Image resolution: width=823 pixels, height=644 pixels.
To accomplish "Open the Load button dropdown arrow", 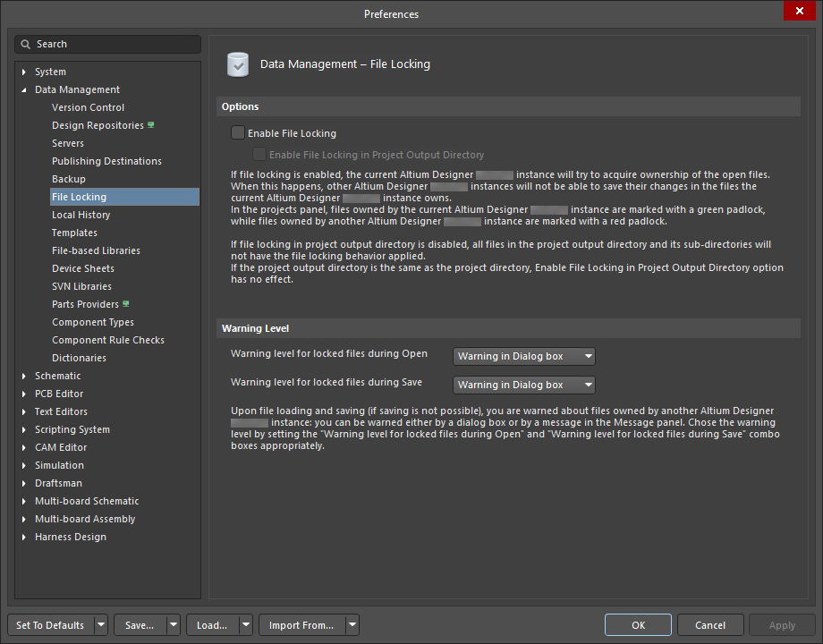I will [245, 625].
